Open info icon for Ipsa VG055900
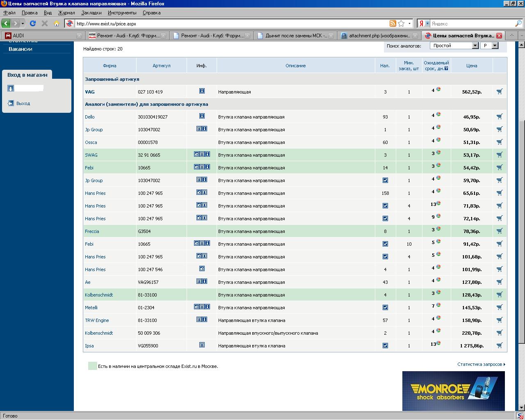This screenshot has height=420, width=525. tap(202, 345)
